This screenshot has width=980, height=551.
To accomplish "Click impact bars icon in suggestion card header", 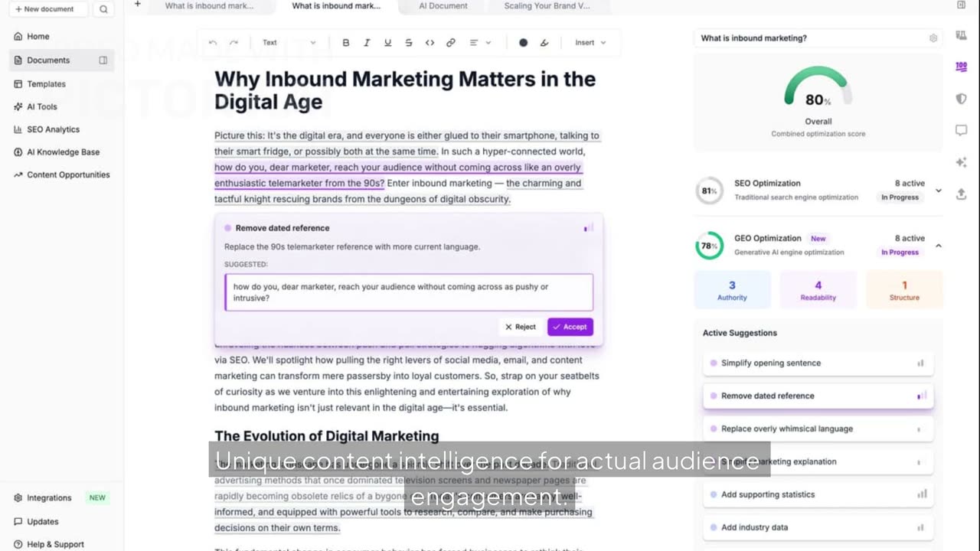I will 588,228.
